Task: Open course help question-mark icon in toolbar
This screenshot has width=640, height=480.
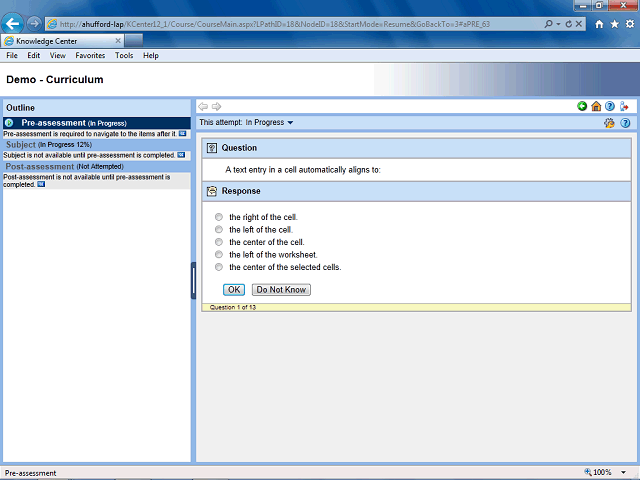Action: tap(610, 106)
